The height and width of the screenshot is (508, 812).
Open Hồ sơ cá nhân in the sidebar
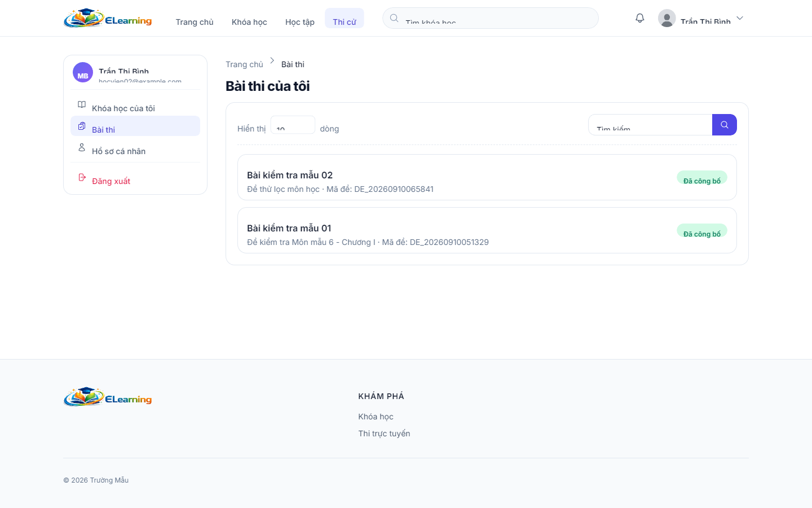point(135,148)
